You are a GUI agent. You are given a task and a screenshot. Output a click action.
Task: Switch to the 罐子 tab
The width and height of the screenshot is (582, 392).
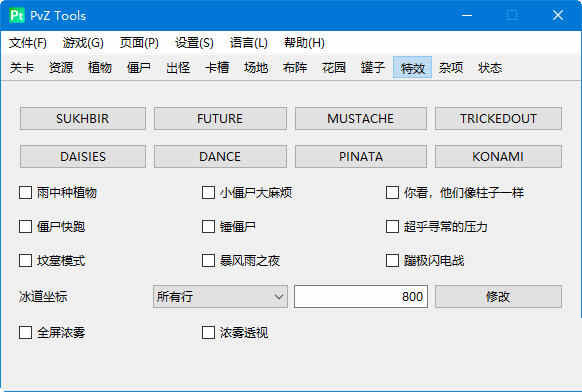click(373, 68)
